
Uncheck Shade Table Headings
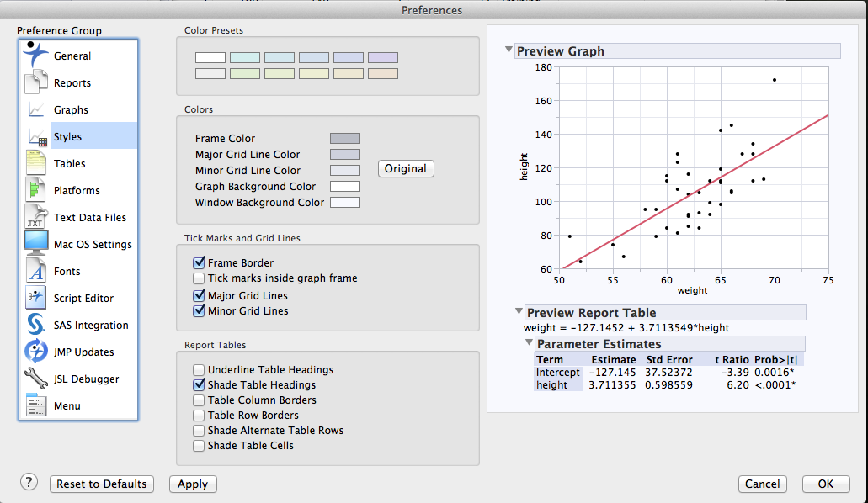click(199, 384)
